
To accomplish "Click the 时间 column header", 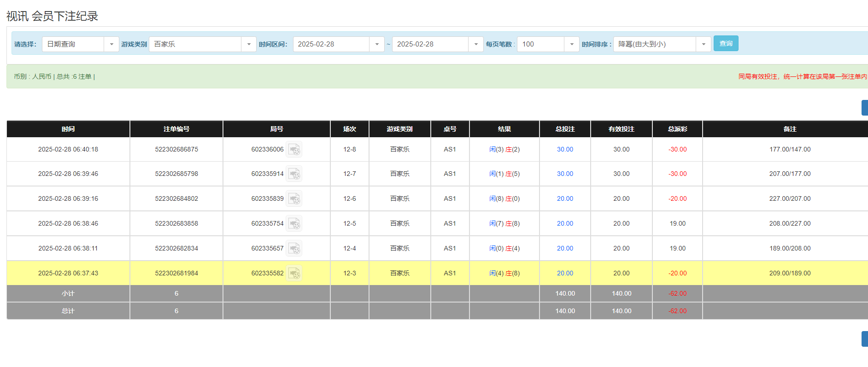I will pyautogui.click(x=68, y=129).
